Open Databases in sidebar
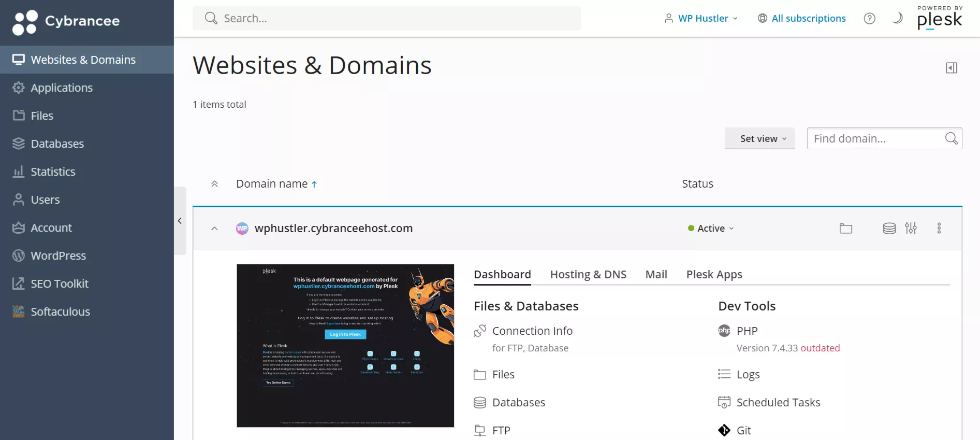 [x=87, y=144]
